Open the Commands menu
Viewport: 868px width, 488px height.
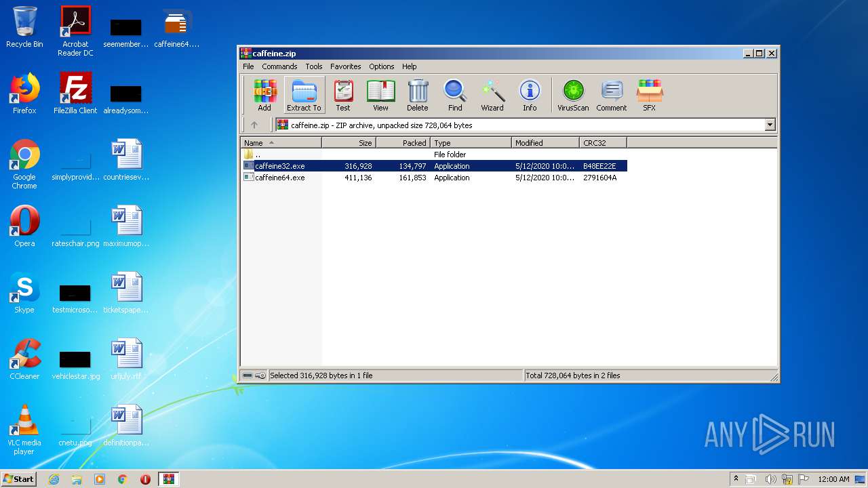point(279,66)
